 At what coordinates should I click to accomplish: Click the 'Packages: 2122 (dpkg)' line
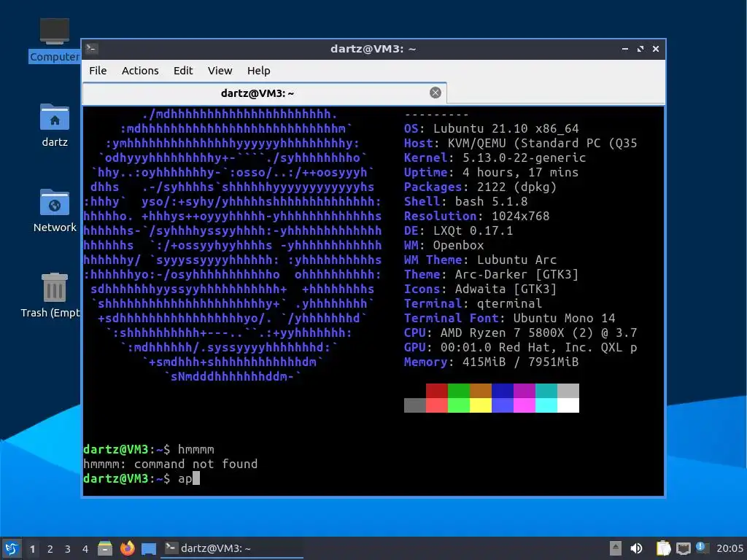click(x=480, y=187)
